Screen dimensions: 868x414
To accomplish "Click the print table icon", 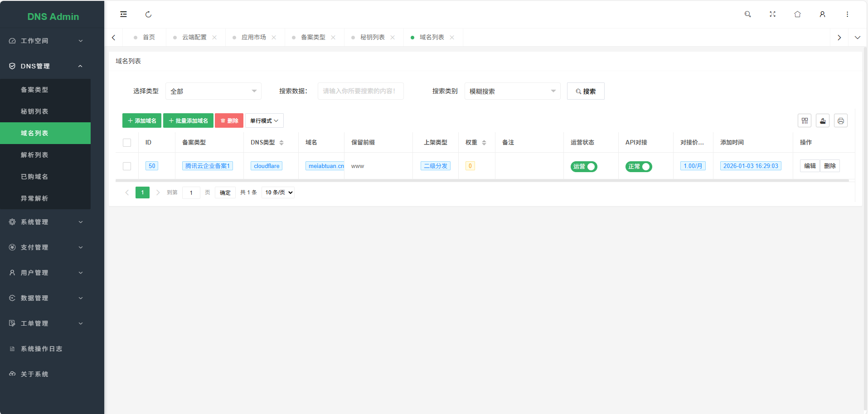I will (x=841, y=121).
